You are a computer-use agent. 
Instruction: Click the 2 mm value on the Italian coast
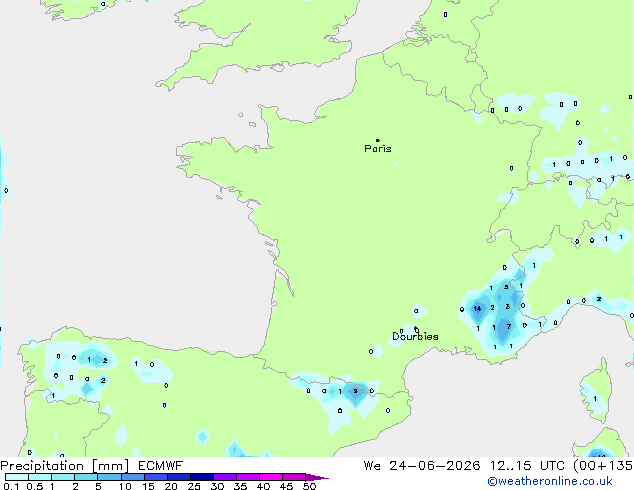[x=599, y=299]
